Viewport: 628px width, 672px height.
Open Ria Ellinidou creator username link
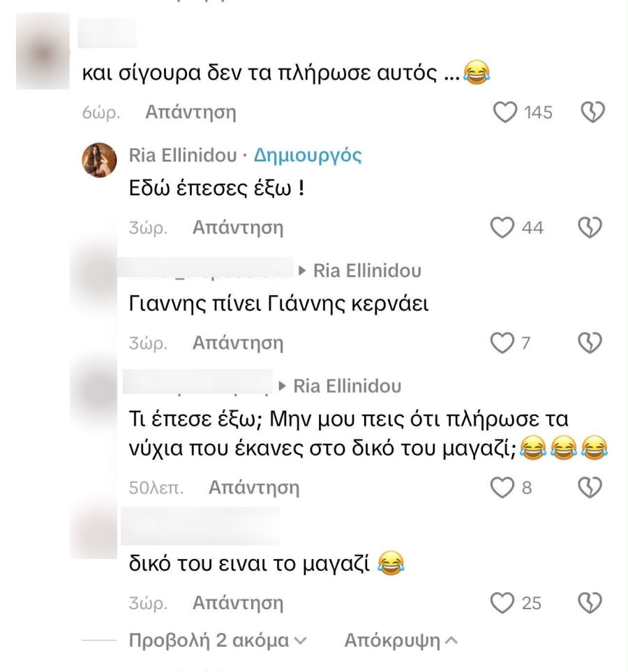pyautogui.click(x=182, y=155)
